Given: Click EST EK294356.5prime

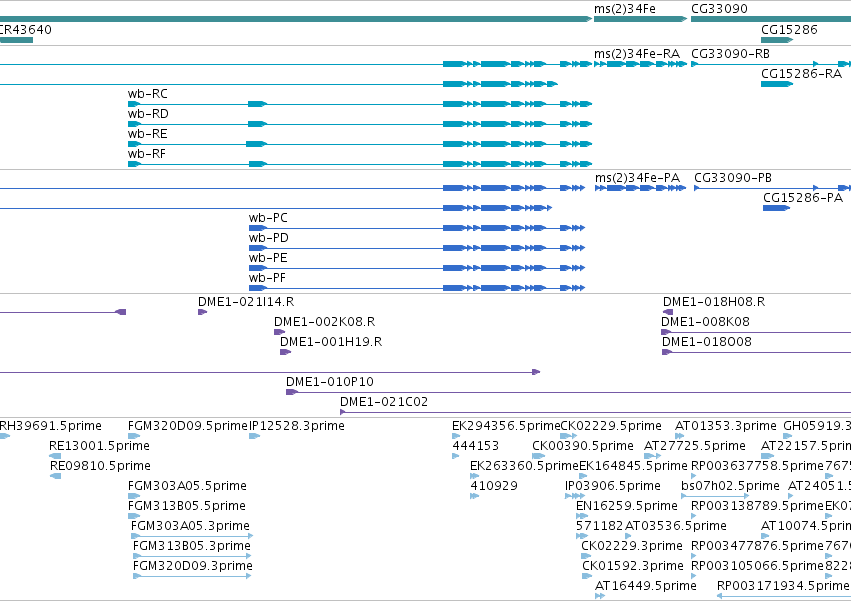Looking at the screenshot, I should pyautogui.click(x=506, y=426).
